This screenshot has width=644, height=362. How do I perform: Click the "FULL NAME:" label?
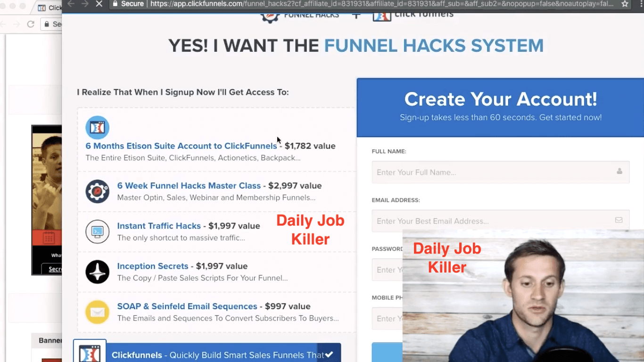click(x=389, y=151)
